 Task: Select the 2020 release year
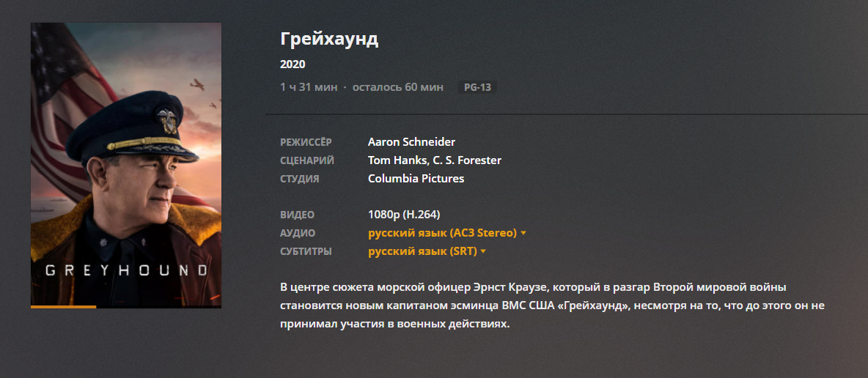coord(293,64)
